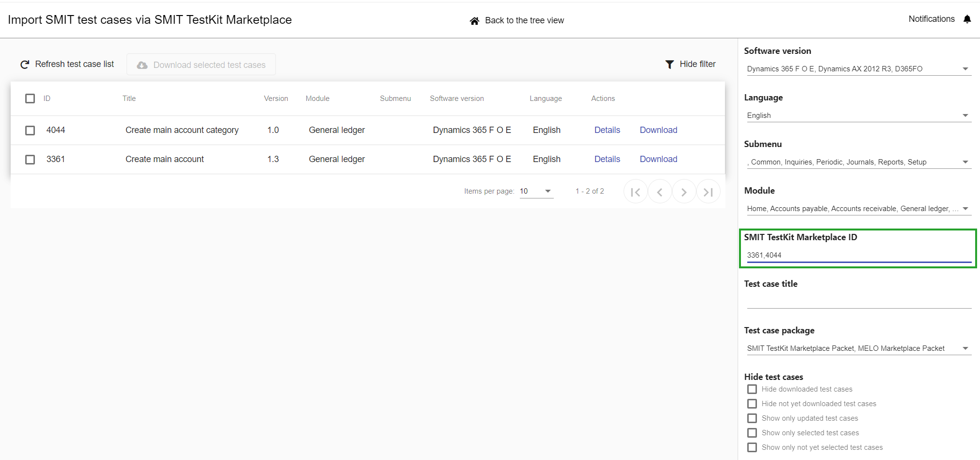Screen dimensions: 980x460
Task: Open the Items per page dropdown
Action: click(536, 191)
